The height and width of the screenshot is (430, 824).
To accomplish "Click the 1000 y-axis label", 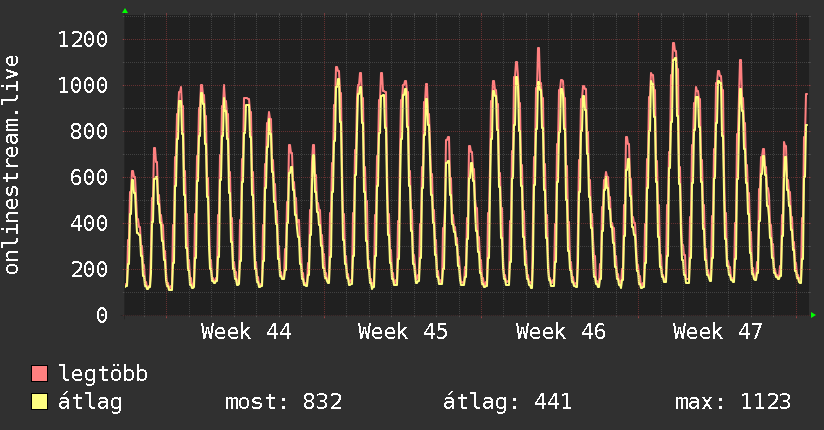I will click(83, 85).
